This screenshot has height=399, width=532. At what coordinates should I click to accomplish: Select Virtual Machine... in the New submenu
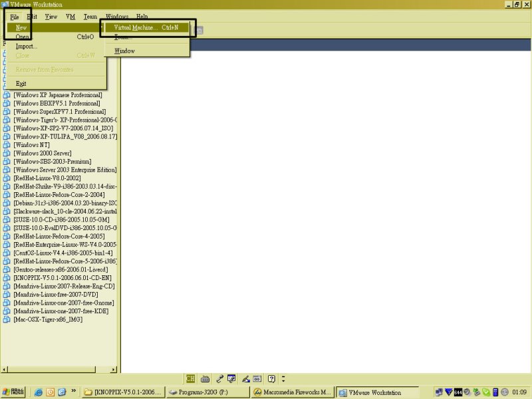click(x=146, y=27)
